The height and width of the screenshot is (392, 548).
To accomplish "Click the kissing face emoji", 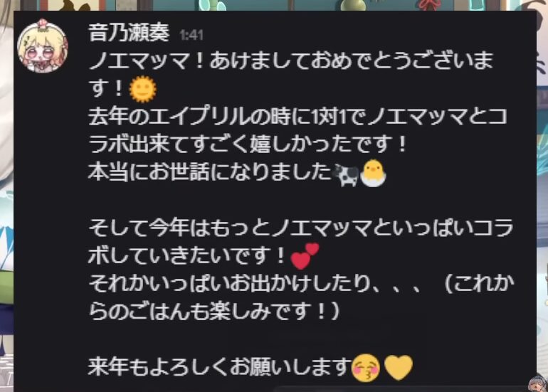I will click(x=366, y=368).
